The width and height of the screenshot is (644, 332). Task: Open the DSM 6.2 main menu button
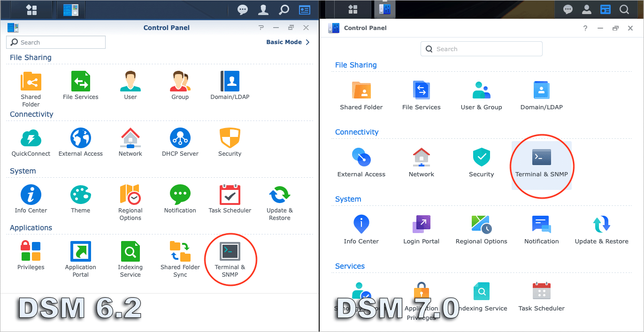click(x=31, y=9)
